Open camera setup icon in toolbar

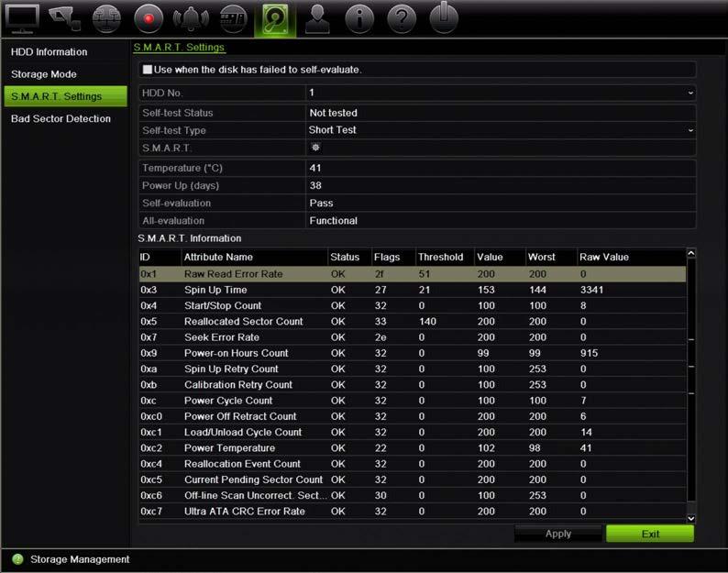coord(64,19)
